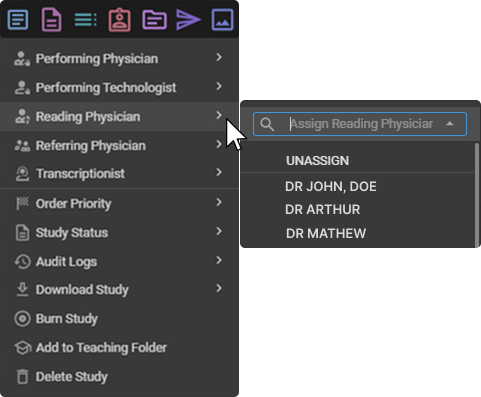Choose the Download Study menu entry
This screenshot has width=481, height=397.
point(119,289)
